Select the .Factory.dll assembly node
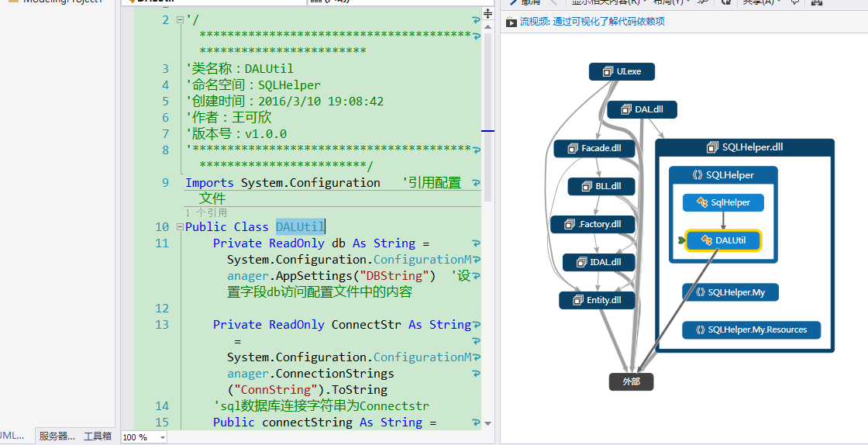868x445 pixels. click(593, 224)
